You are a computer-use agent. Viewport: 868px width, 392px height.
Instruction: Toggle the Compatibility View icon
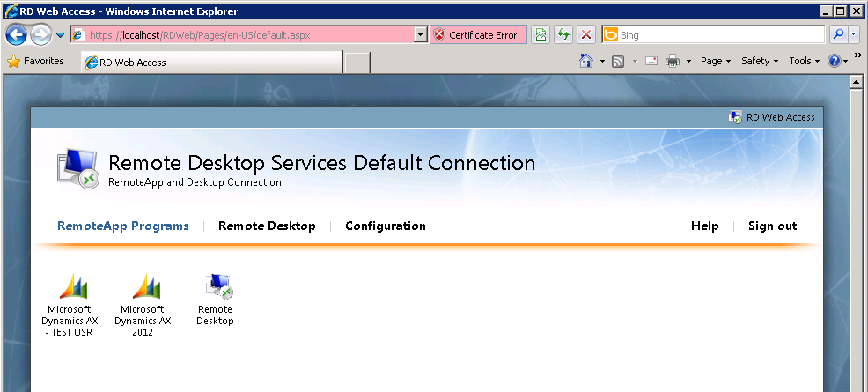tap(541, 35)
